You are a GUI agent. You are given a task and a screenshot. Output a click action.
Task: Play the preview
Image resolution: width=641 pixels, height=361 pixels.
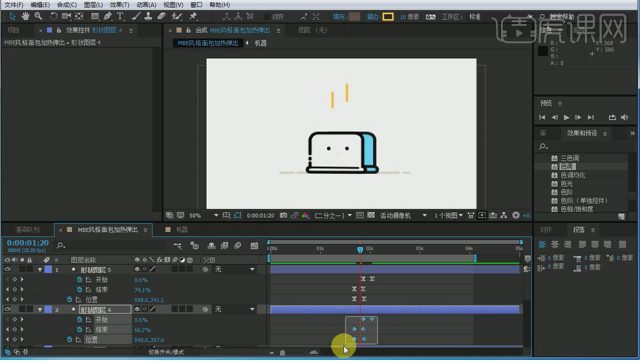566,117
